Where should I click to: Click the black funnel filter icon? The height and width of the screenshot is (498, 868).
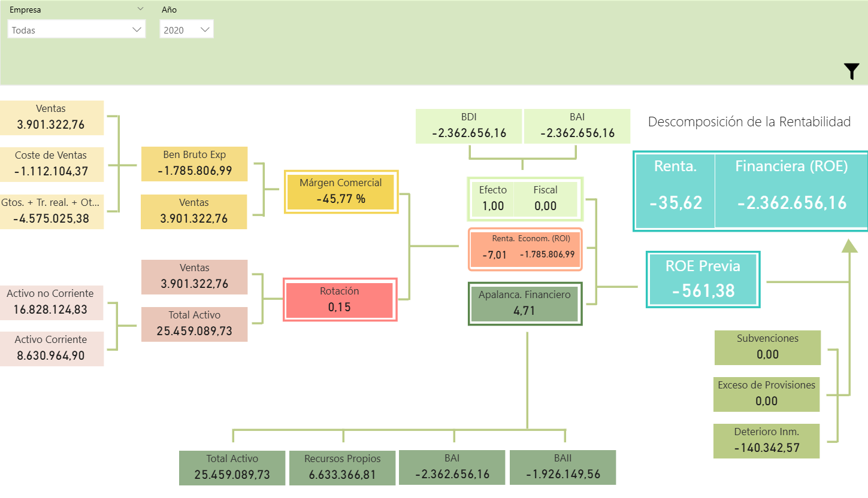pos(851,71)
